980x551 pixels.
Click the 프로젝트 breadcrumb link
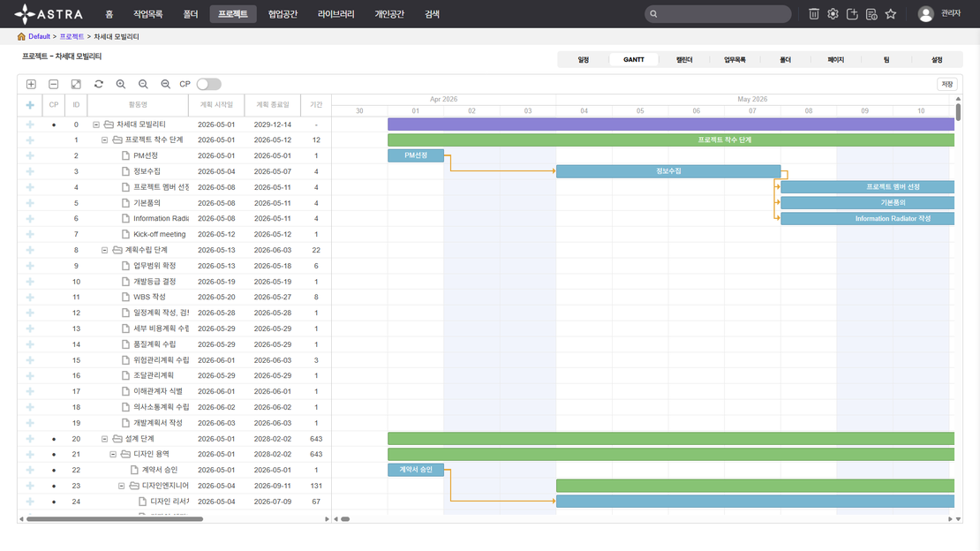tap(72, 36)
